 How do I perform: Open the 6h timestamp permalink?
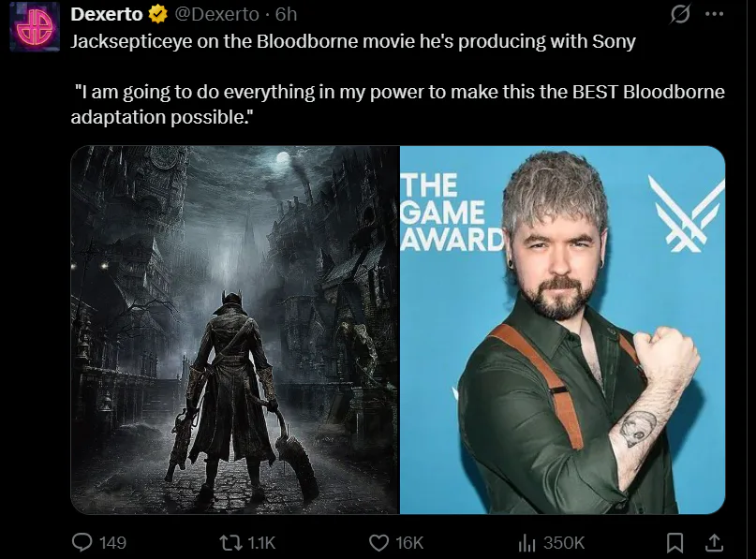pyautogui.click(x=286, y=14)
